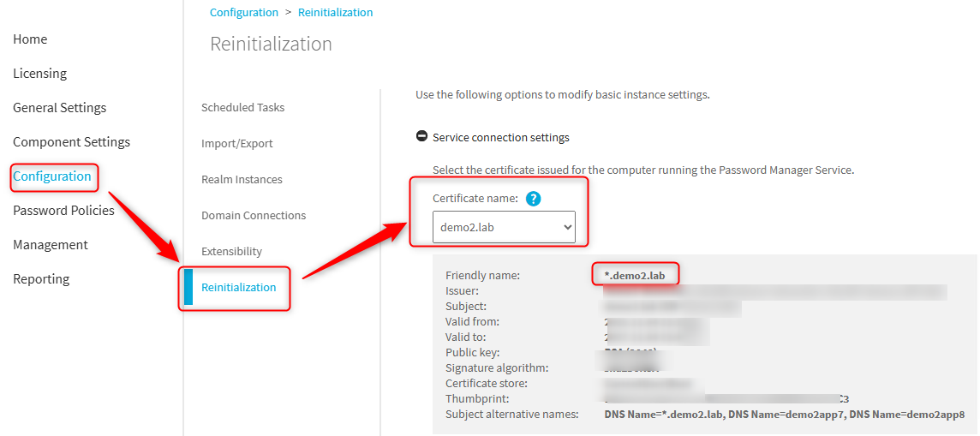Click the Configuration breadcrumb link
The width and height of the screenshot is (980, 436).
click(x=244, y=13)
